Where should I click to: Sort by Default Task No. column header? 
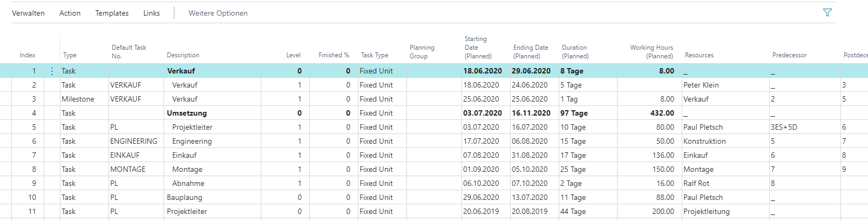[129, 51]
